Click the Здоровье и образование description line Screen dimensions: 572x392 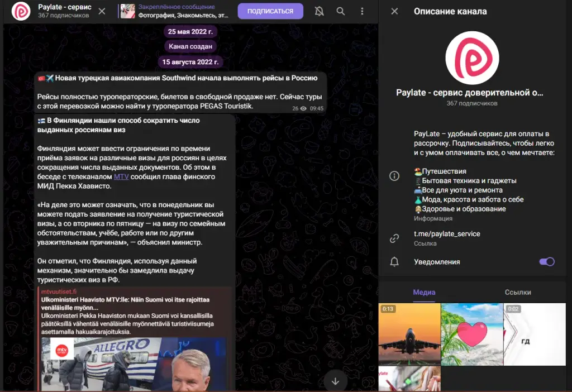click(460, 209)
